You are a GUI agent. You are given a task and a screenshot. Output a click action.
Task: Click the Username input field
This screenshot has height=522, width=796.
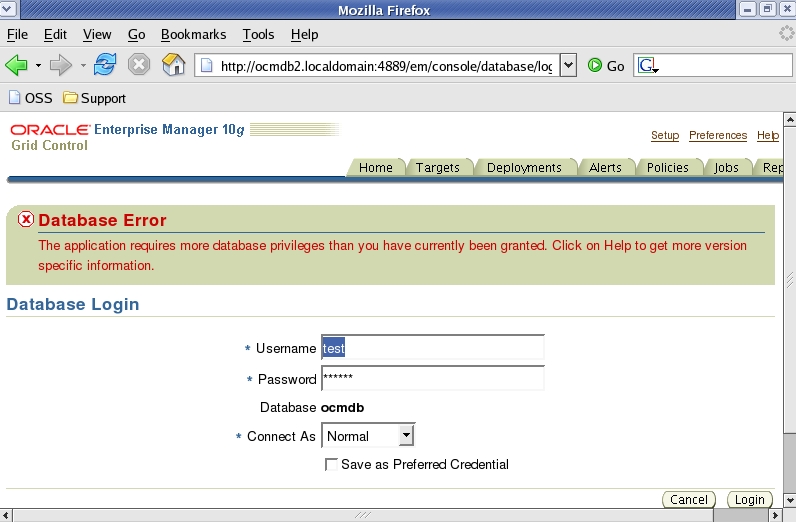coord(433,348)
